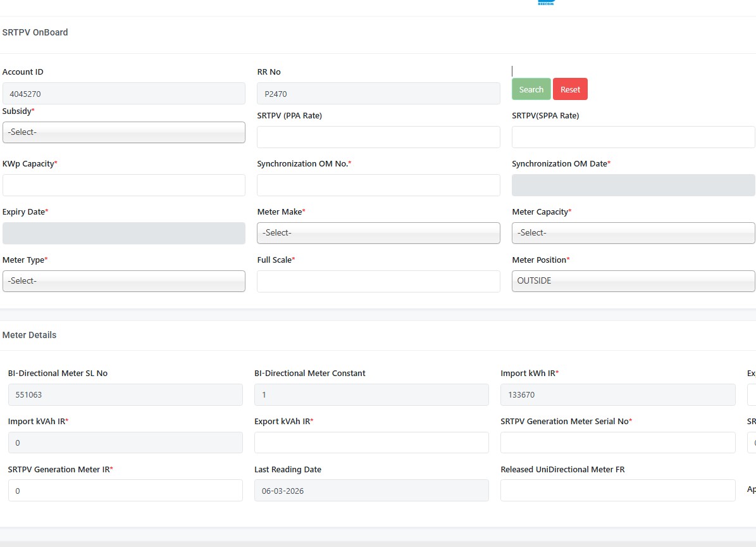Click the Expiry Date field

[124, 233]
